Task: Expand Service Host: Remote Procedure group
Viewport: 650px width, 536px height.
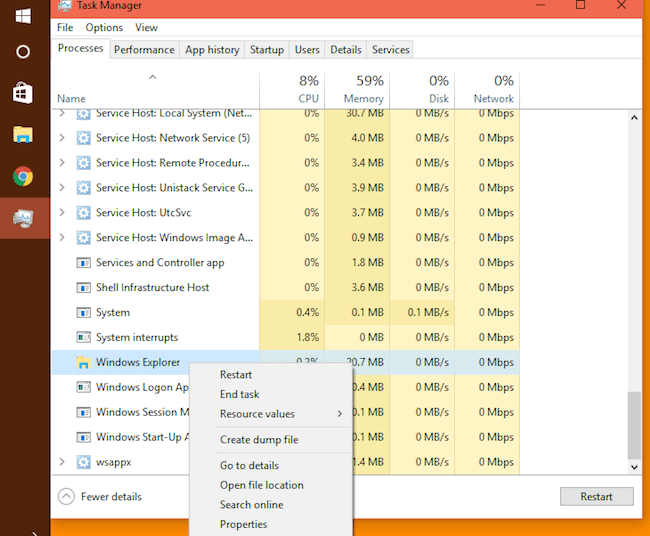Action: 62,162
